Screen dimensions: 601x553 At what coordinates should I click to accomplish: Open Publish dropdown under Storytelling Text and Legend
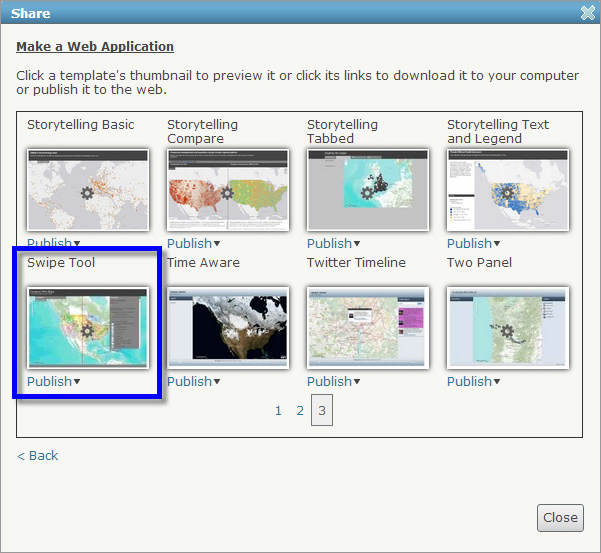473,243
